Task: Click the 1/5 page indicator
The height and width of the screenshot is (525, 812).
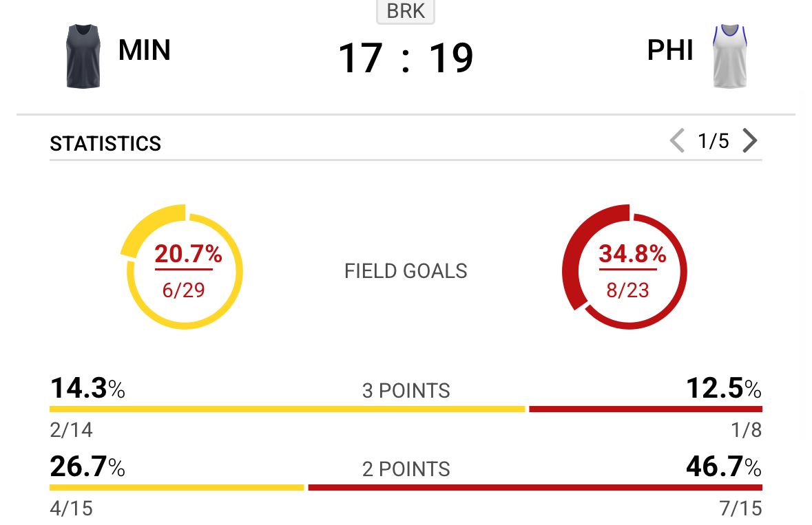Action: 713,142
